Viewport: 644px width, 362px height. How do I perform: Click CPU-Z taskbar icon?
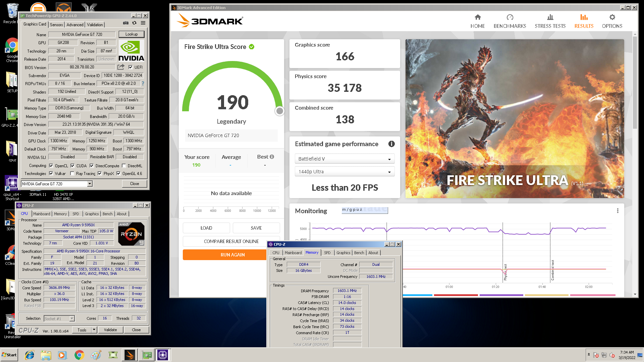(163, 355)
